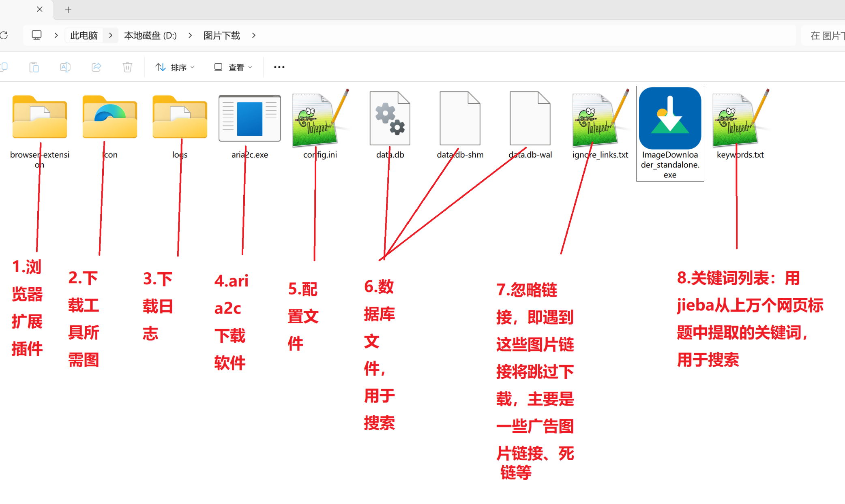Open the See more ellipsis menu
Image resolution: width=845 pixels, height=504 pixels.
[x=279, y=67]
